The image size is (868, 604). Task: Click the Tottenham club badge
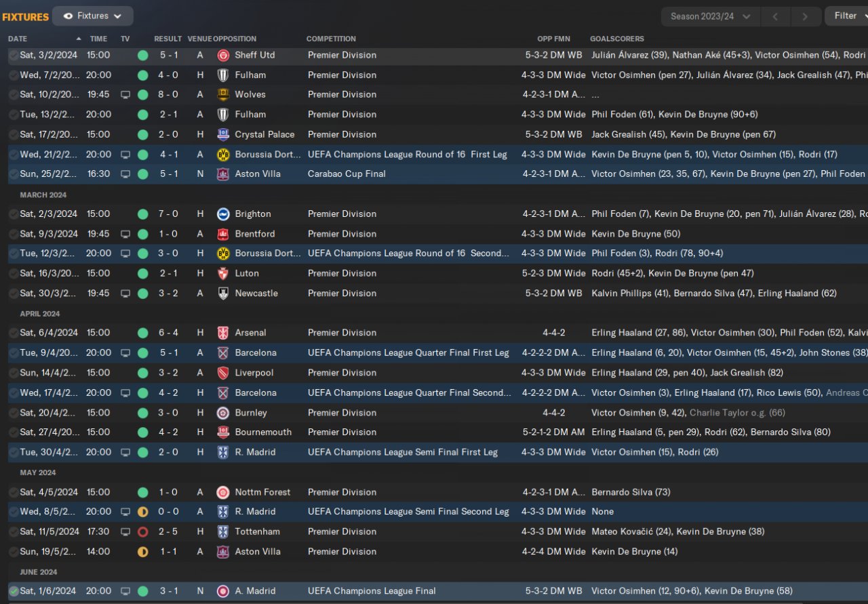(x=223, y=532)
